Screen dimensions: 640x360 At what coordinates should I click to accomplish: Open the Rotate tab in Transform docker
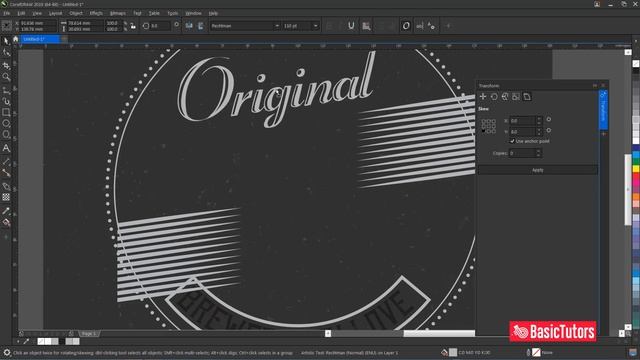494,97
